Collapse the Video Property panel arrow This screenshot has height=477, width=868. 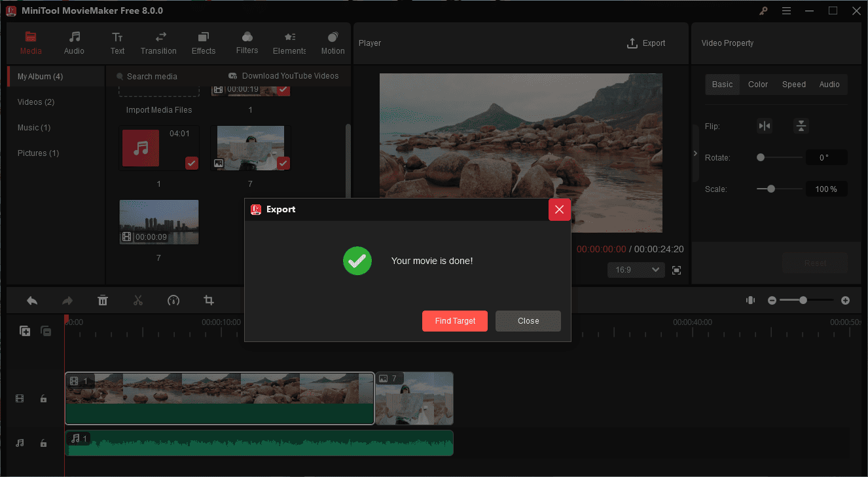695,153
